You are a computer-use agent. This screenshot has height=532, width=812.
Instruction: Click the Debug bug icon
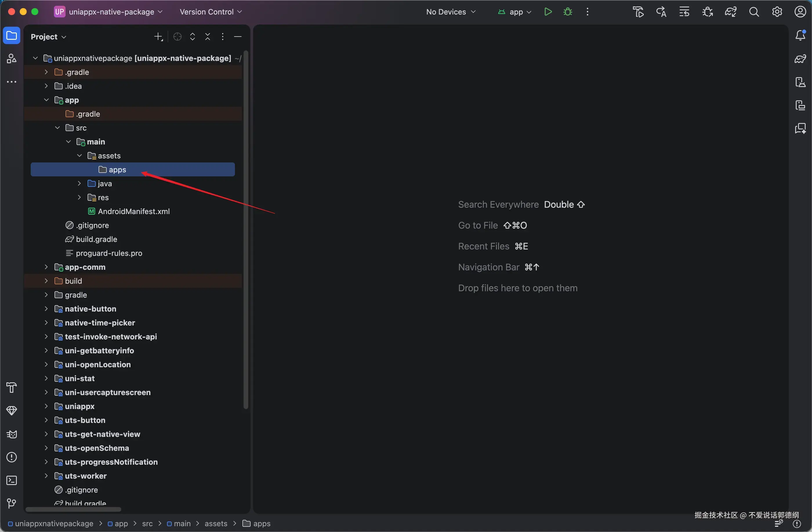(x=568, y=12)
